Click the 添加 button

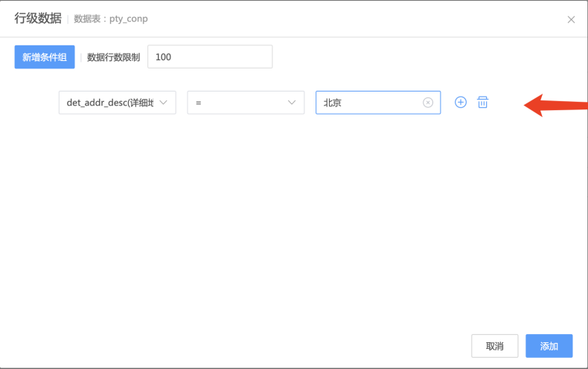(x=549, y=346)
